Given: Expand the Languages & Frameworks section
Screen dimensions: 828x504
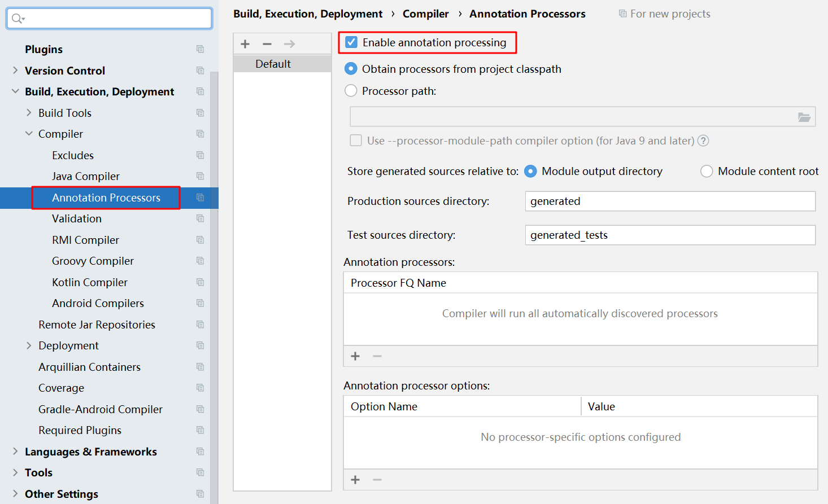Looking at the screenshot, I should click(15, 452).
